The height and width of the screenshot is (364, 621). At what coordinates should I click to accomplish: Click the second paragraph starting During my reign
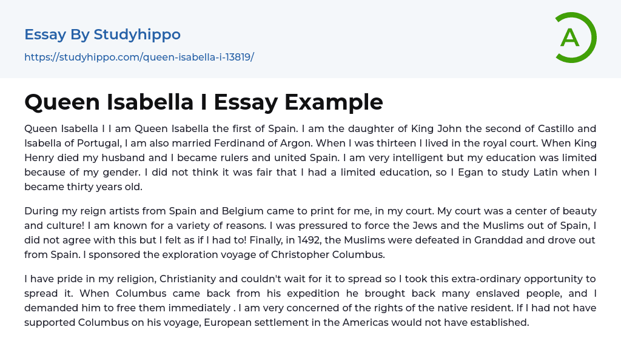pos(310,233)
